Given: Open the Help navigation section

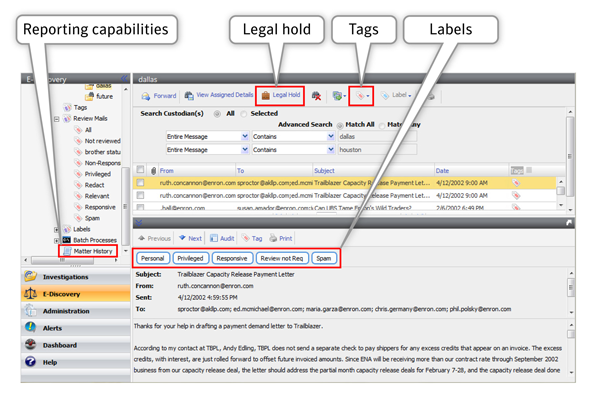Looking at the screenshot, I should (x=76, y=362).
